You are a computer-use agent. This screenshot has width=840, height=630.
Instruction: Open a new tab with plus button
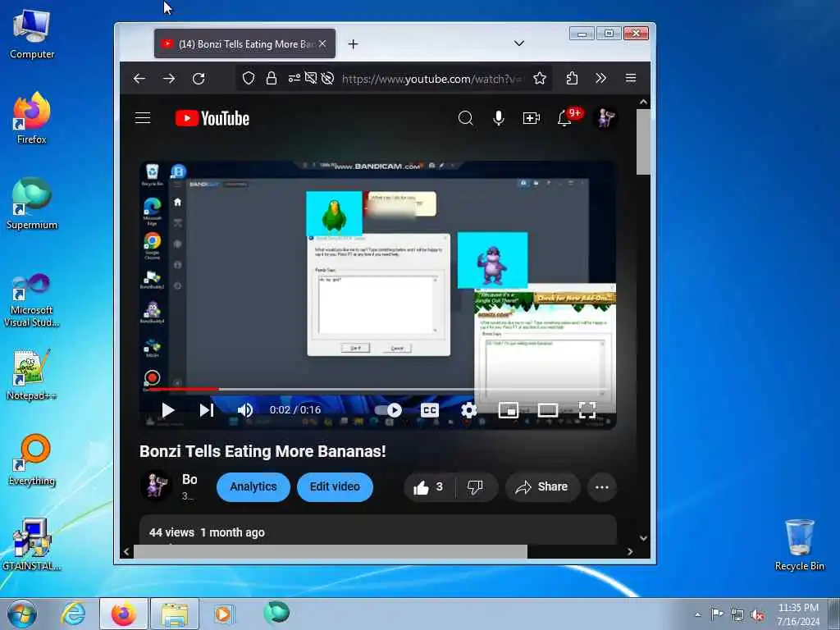[353, 44]
